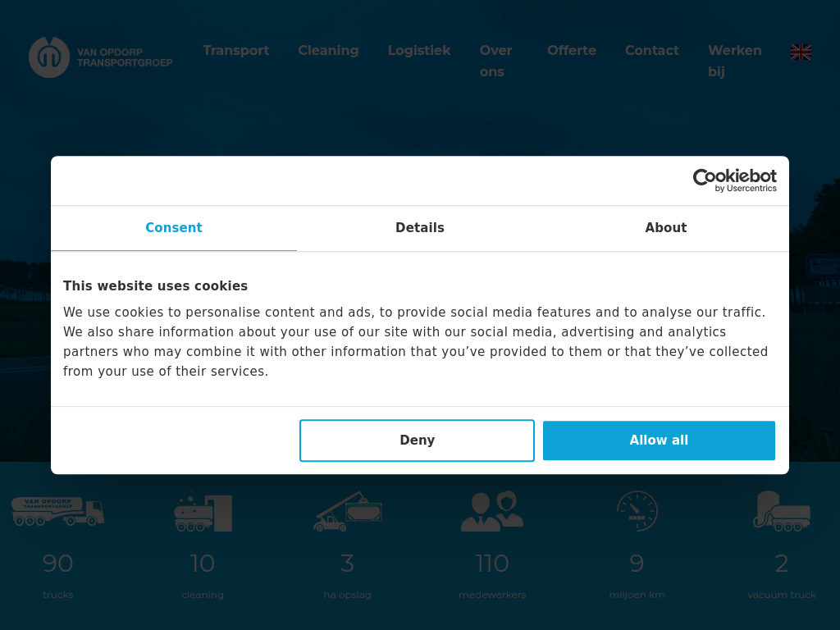Click the vacuum truck icon above 2
Viewport: 840px width, 630px height.
(x=782, y=512)
